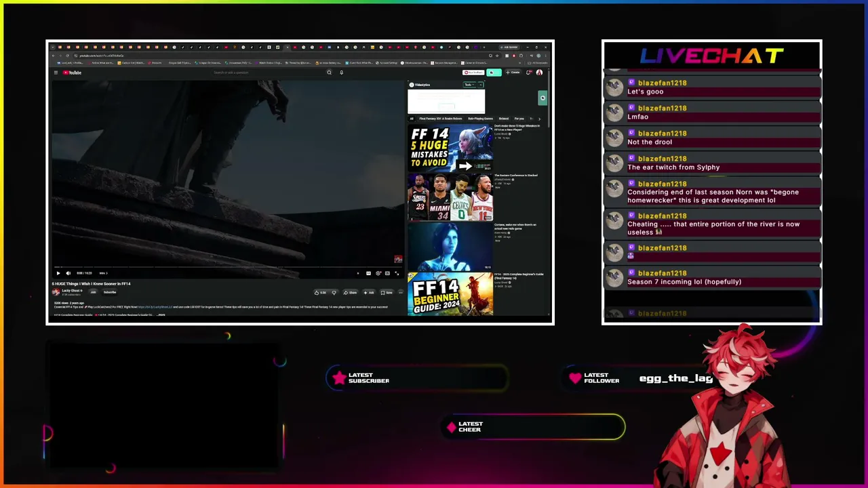The height and width of the screenshot is (488, 868).
Task: Click the bit.ly link in the description
Action: pyautogui.click(x=155, y=307)
